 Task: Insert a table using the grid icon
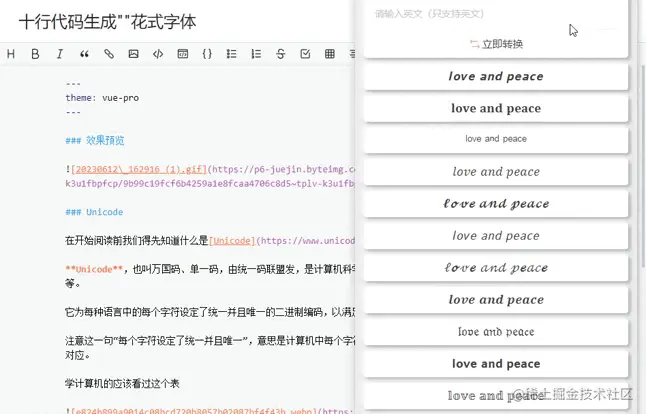(330, 54)
